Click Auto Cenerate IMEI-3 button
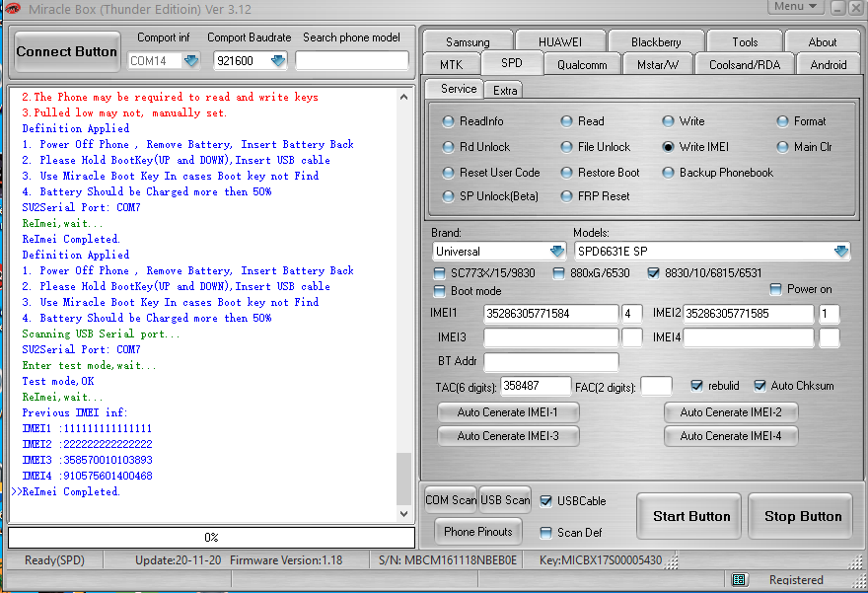The width and height of the screenshot is (868, 593). pyautogui.click(x=508, y=436)
